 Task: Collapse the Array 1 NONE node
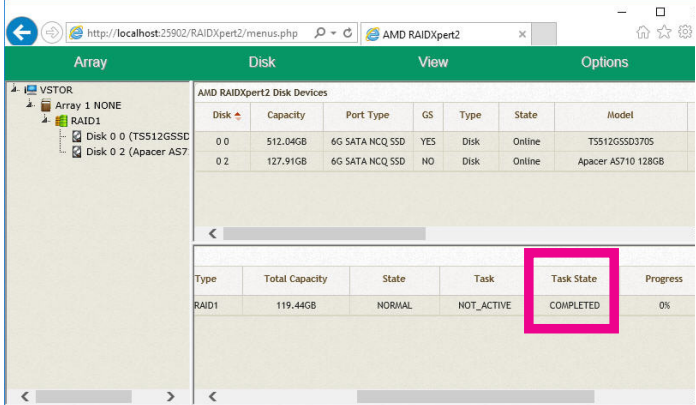click(30, 104)
